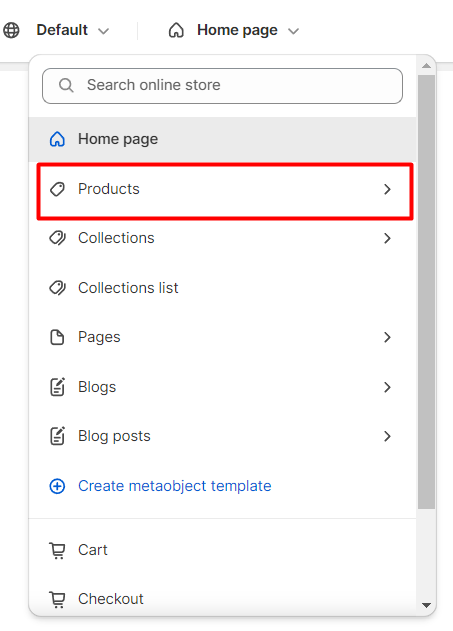This screenshot has height=631, width=453.
Task: Click the Collections list tag icon
Action: (57, 288)
